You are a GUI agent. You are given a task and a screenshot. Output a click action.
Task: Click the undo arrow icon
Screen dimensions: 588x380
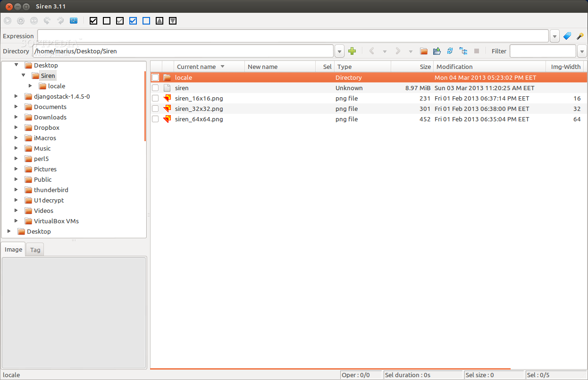(x=47, y=21)
